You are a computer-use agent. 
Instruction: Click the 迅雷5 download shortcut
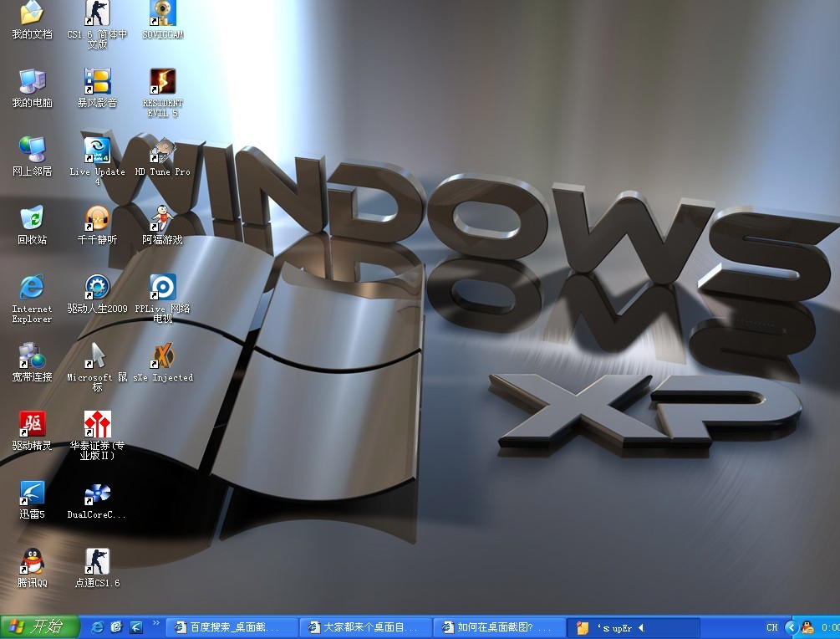[32, 499]
